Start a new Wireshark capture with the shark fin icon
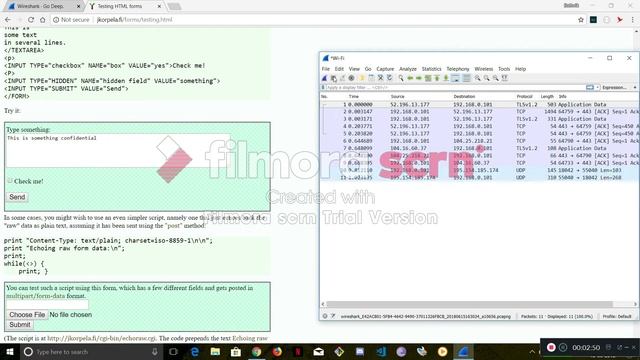Screen dimensions: 640x360 point(324,78)
